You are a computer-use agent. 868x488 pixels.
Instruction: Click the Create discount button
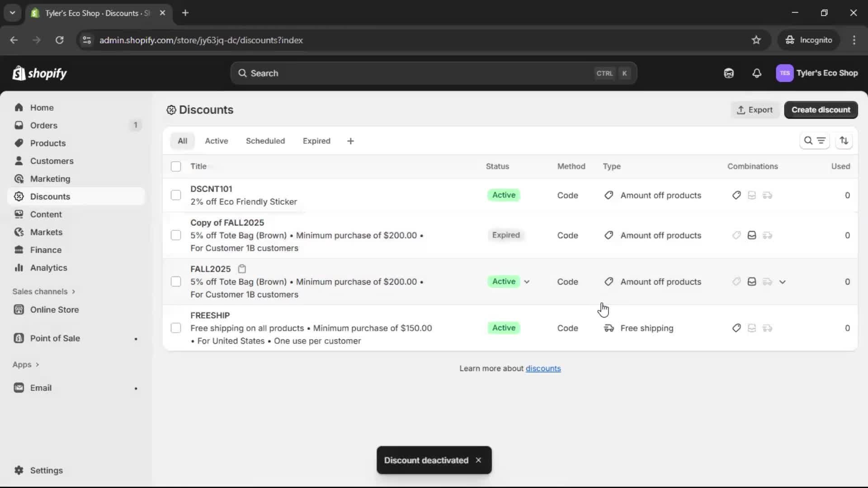tap(821, 110)
